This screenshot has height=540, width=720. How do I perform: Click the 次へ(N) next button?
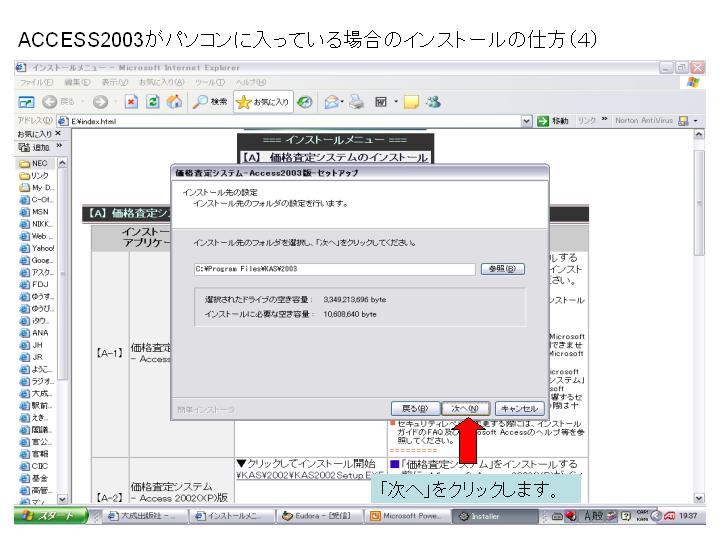tap(465, 408)
